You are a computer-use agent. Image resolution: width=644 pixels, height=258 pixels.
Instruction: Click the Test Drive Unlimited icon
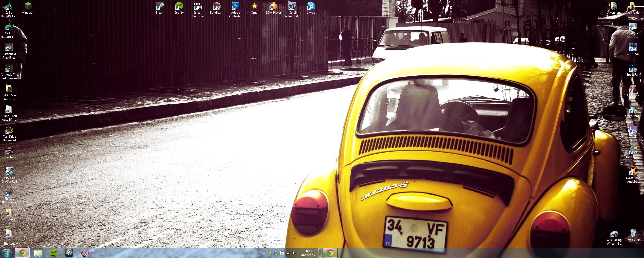(9, 134)
